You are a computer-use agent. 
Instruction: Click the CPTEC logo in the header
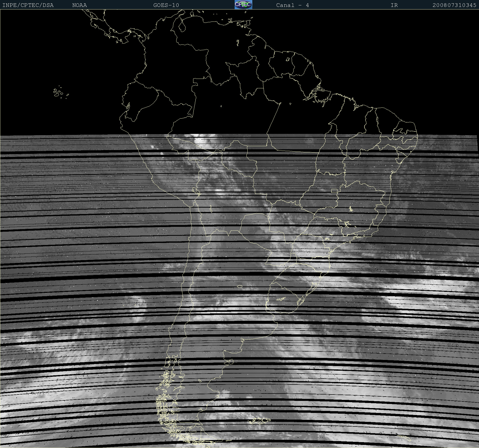click(243, 5)
